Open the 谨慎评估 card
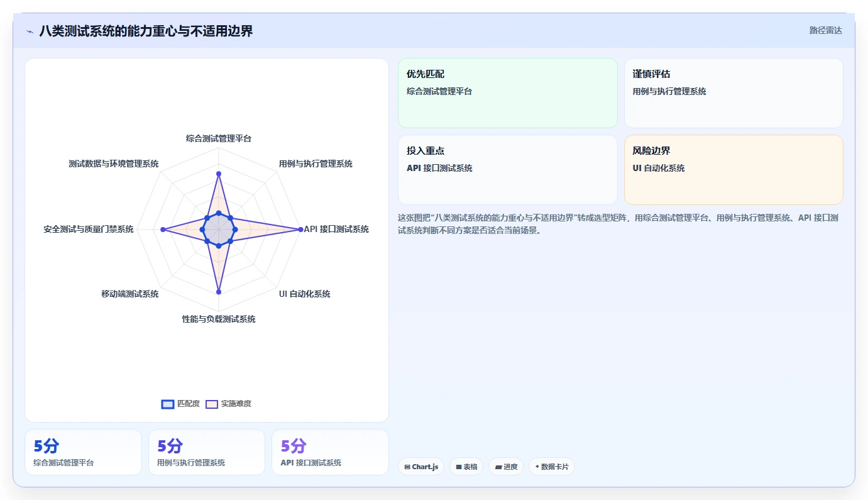 click(733, 93)
